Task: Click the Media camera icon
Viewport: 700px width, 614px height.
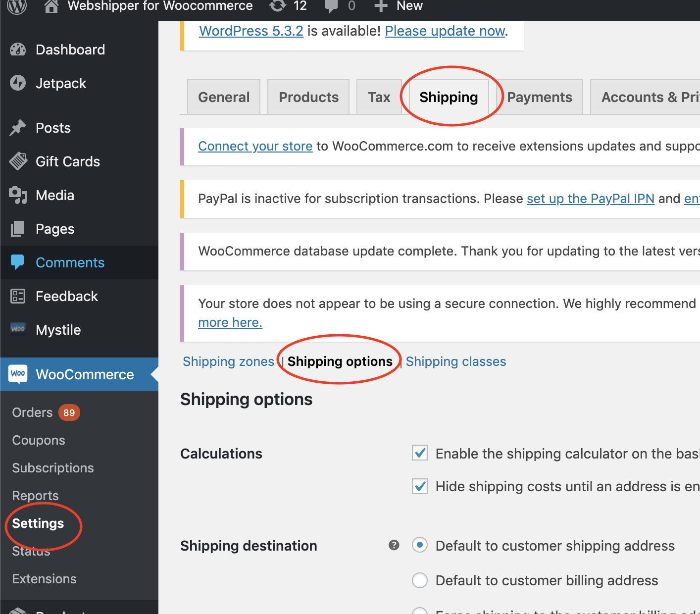Action: point(18,195)
